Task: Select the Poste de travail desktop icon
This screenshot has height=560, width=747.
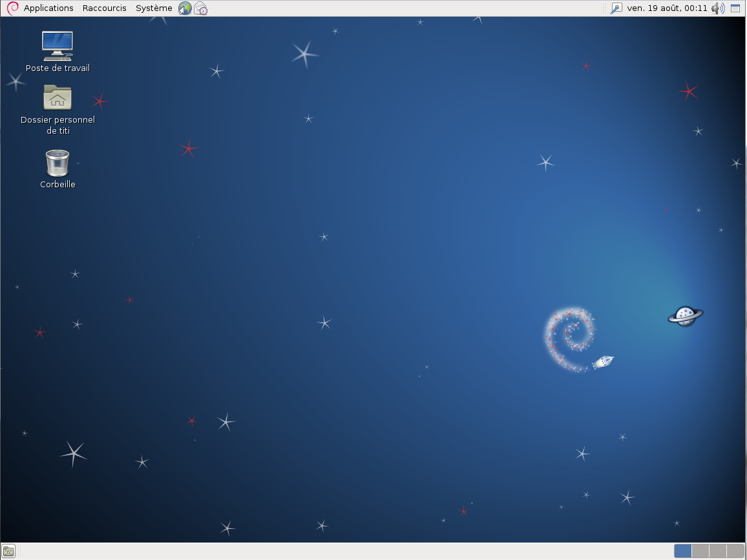Action: pos(58,52)
